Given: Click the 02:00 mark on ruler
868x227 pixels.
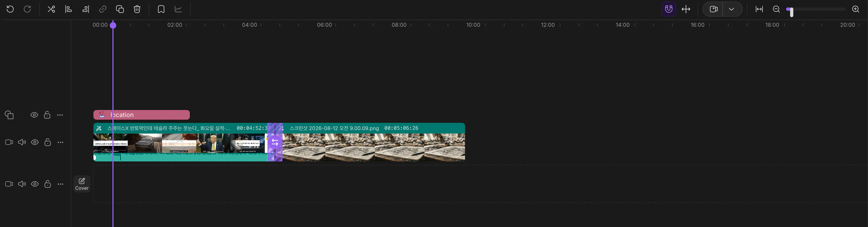Looking at the screenshot, I should 175,25.
